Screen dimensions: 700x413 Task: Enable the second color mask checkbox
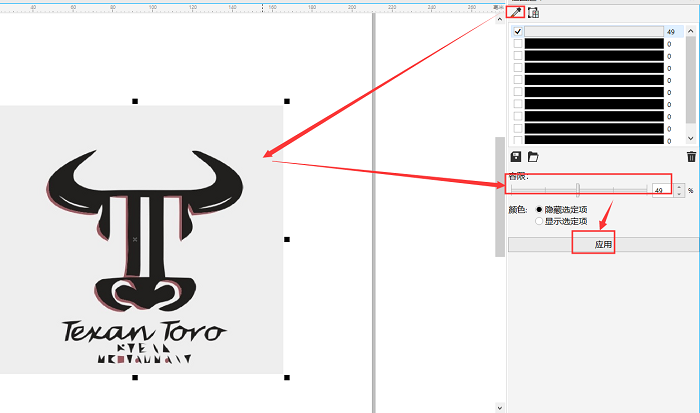coord(517,44)
